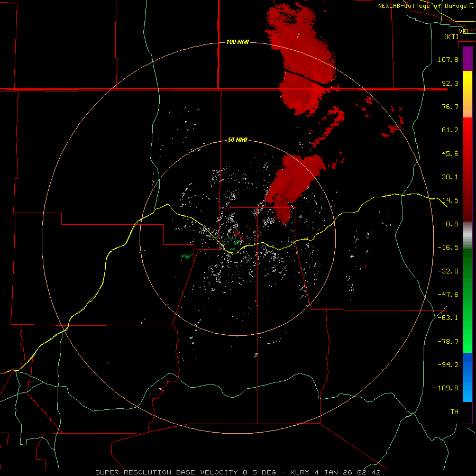Viewport: 476px width, 476px height.
Task: Click the -63.1 velocity scale value
Action: click(448, 318)
